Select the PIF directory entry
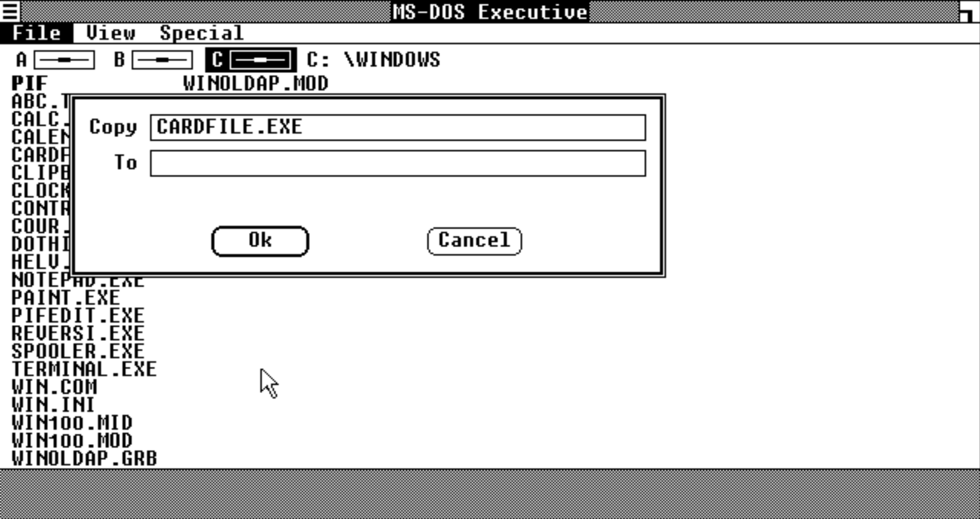The image size is (980, 519). click(x=30, y=83)
